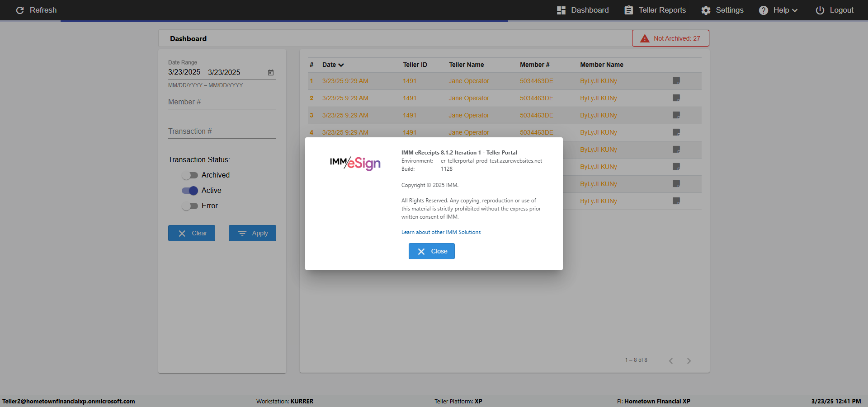Click the Member Name column header
The height and width of the screenshot is (407, 868).
pos(602,65)
